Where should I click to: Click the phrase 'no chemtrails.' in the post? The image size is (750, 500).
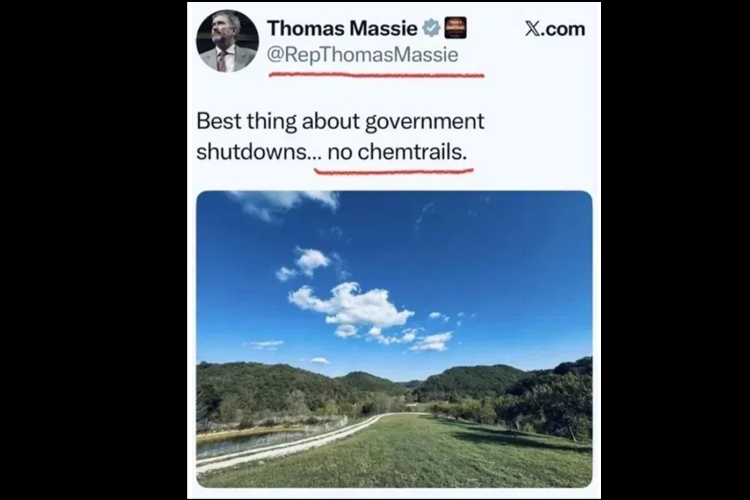coord(397,152)
